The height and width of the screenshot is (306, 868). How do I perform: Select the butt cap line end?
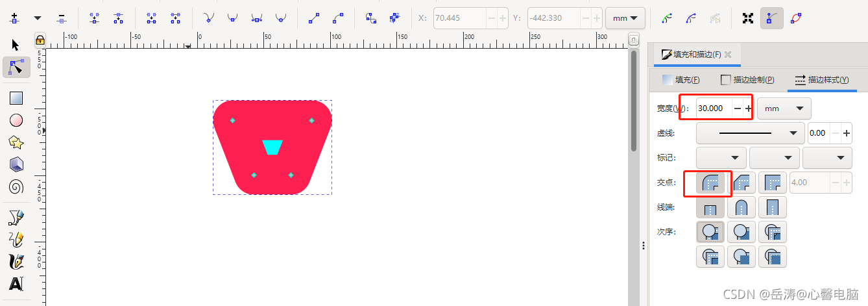710,207
